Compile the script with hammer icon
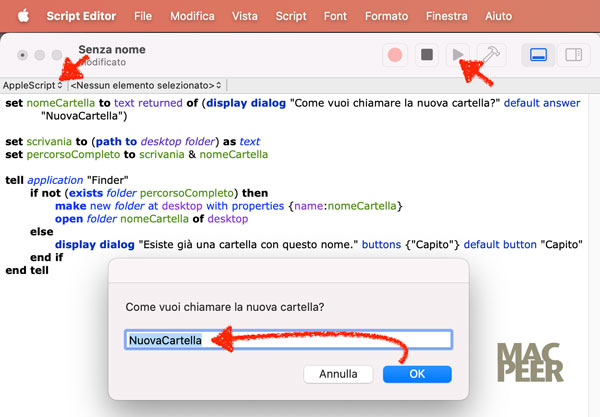600x417 pixels. [491, 55]
